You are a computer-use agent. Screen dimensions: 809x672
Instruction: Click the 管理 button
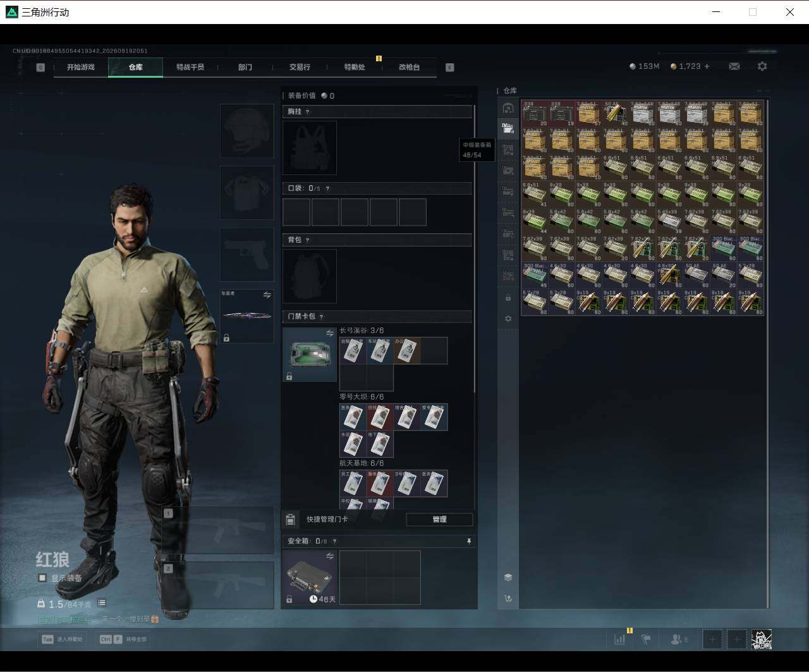coord(439,520)
